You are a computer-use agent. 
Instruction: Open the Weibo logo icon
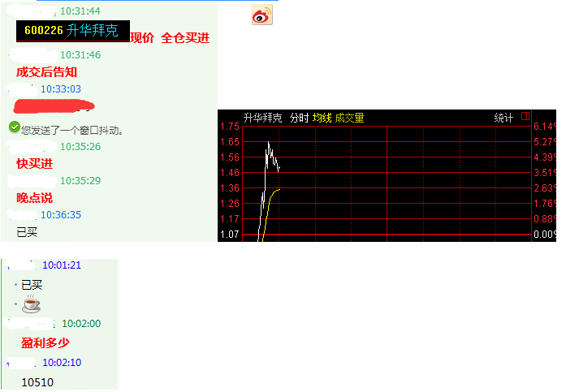pos(262,15)
